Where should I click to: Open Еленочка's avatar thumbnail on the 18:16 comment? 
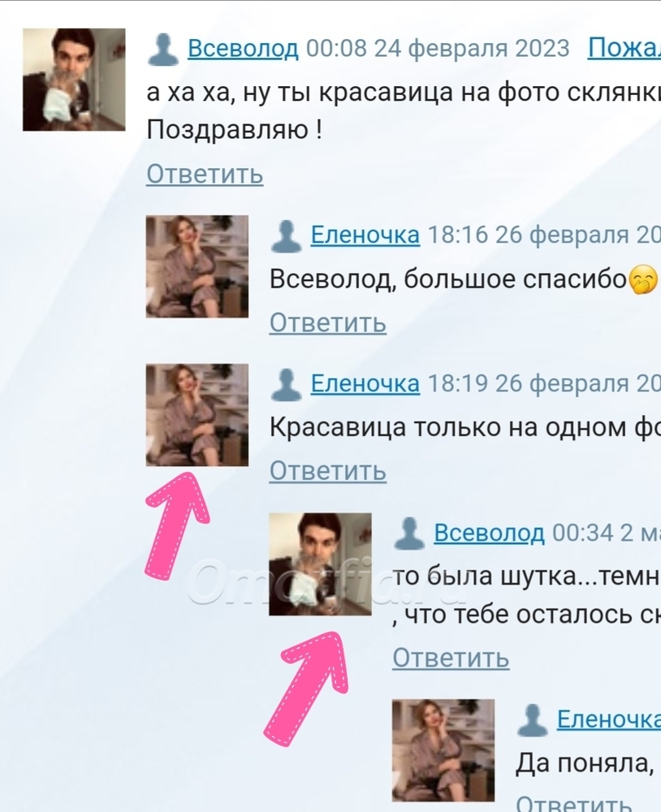coord(197,266)
